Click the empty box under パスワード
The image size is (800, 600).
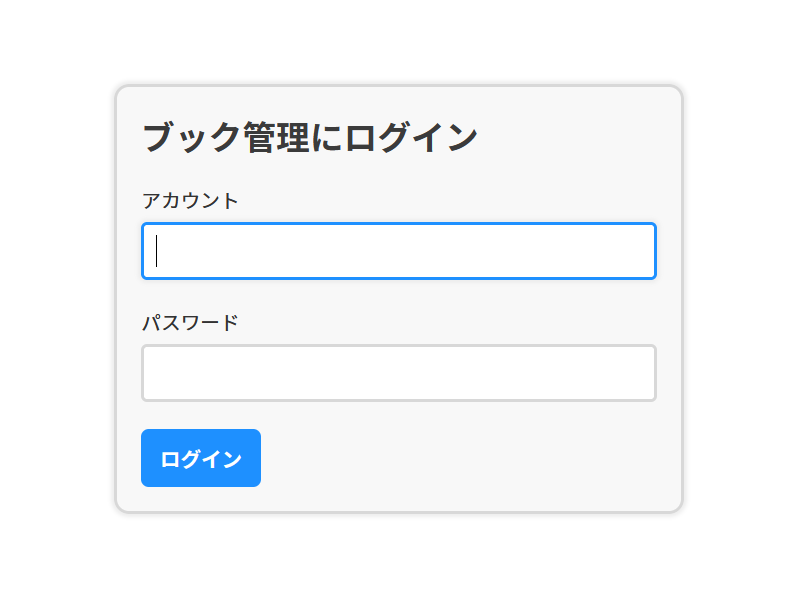click(398, 373)
